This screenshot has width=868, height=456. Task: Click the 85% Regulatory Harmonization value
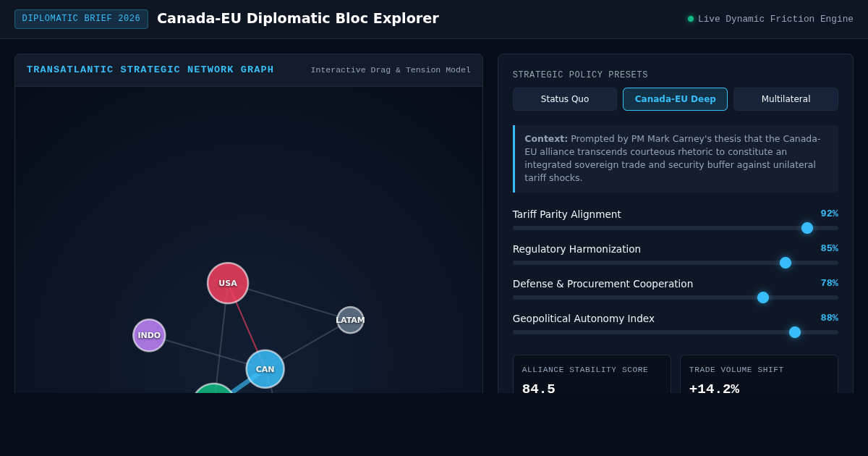[829, 248]
